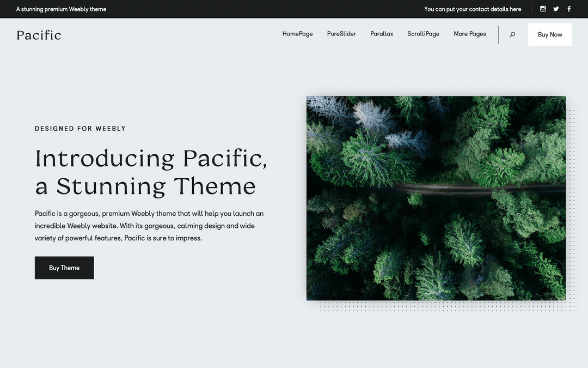Navigate to the HomePage menu item
Screen dimensions: 588x368
tap(297, 34)
